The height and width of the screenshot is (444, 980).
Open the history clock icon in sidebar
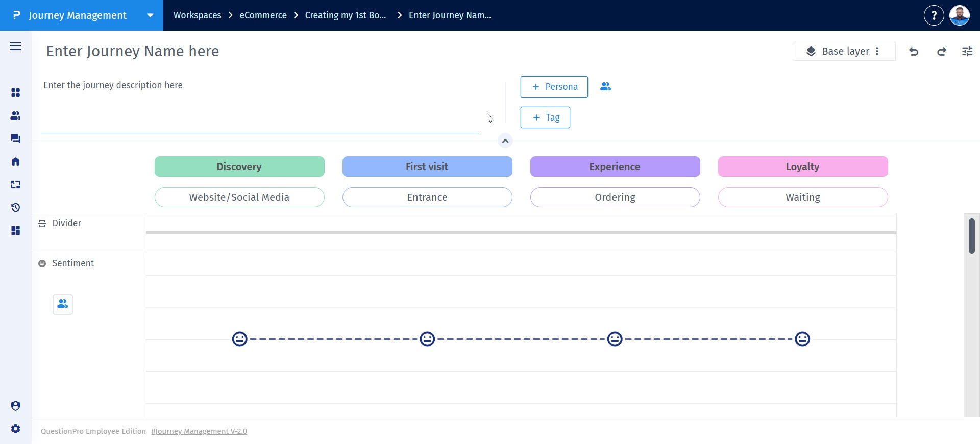[16, 207]
